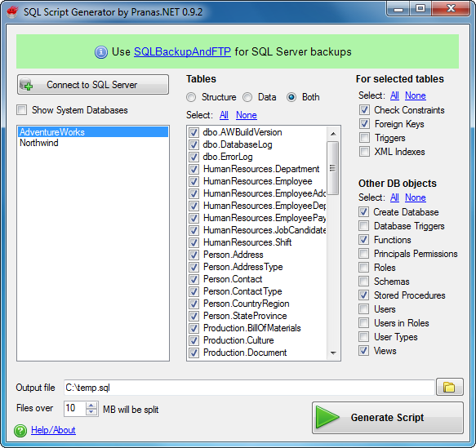Click the Output file path field

tap(249, 388)
